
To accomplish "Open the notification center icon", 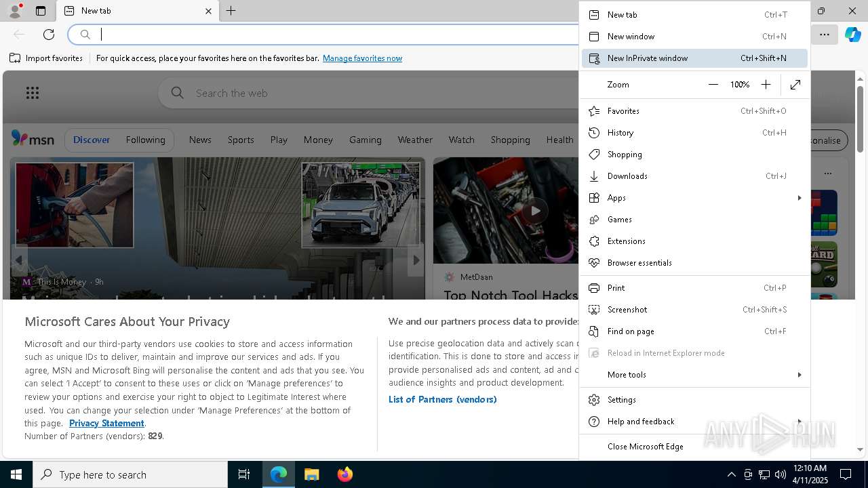I will click(x=846, y=474).
